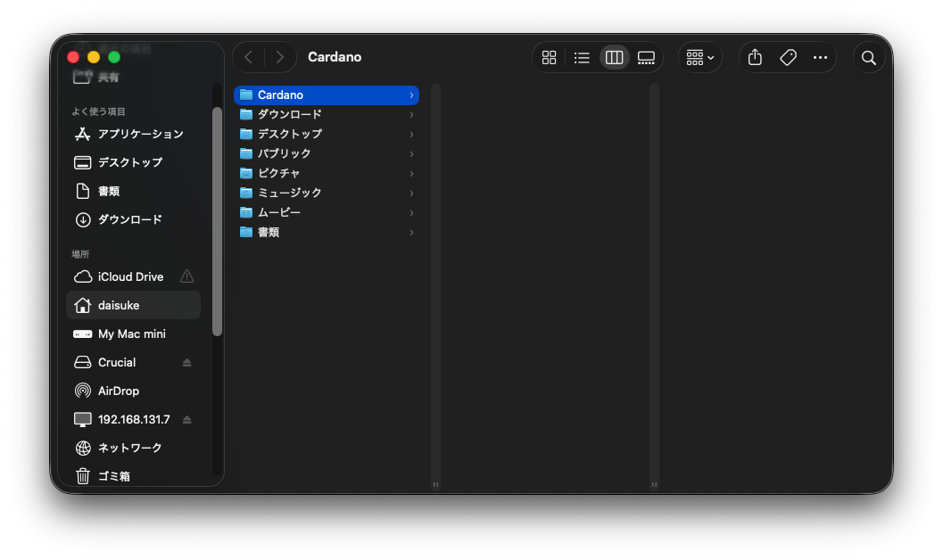Viewport: 943px width, 560px height.
Task: Click the AirDrop sidebar icon
Action: click(82, 391)
